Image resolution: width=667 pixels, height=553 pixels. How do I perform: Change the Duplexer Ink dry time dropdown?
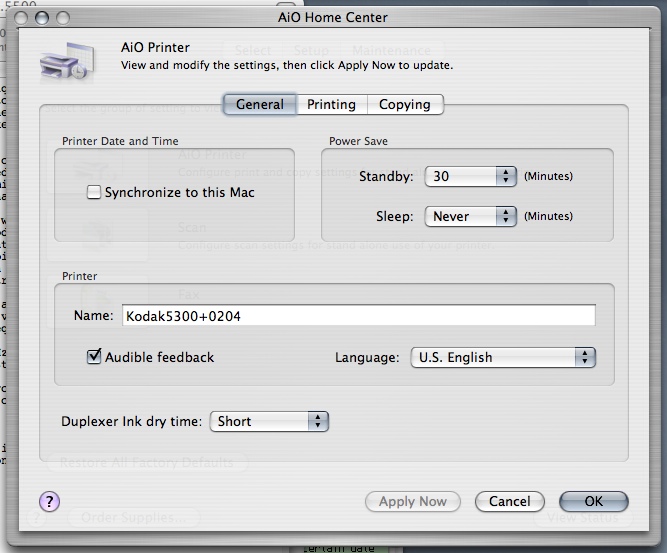point(268,421)
